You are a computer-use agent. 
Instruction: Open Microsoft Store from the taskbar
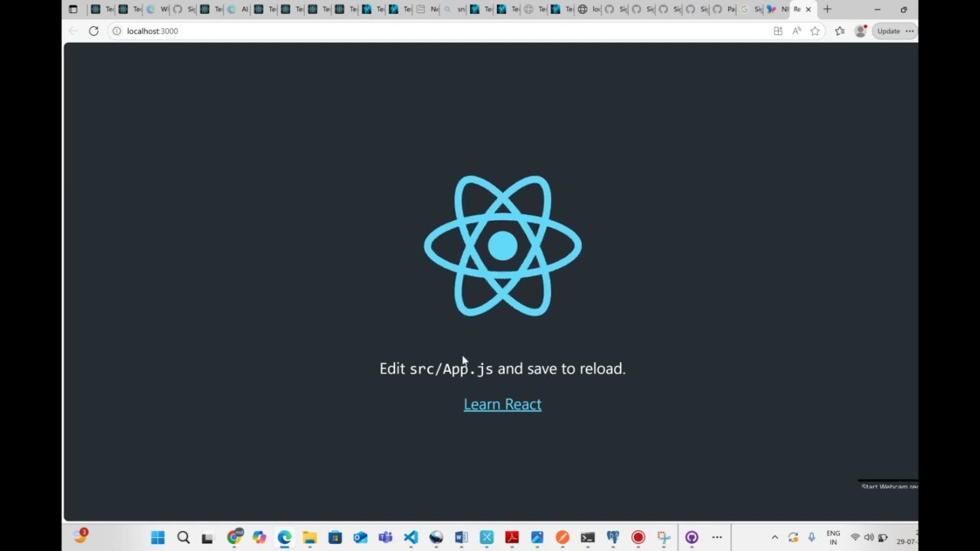[x=335, y=537]
